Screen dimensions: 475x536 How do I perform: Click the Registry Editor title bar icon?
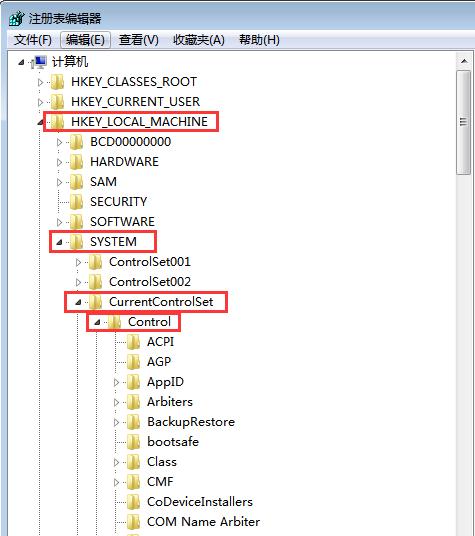[x=16, y=18]
